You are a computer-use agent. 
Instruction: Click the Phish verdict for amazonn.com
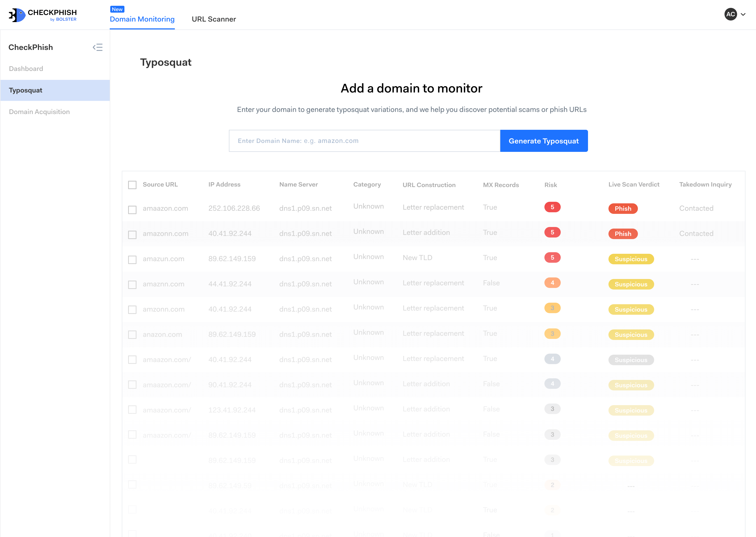tap(623, 234)
